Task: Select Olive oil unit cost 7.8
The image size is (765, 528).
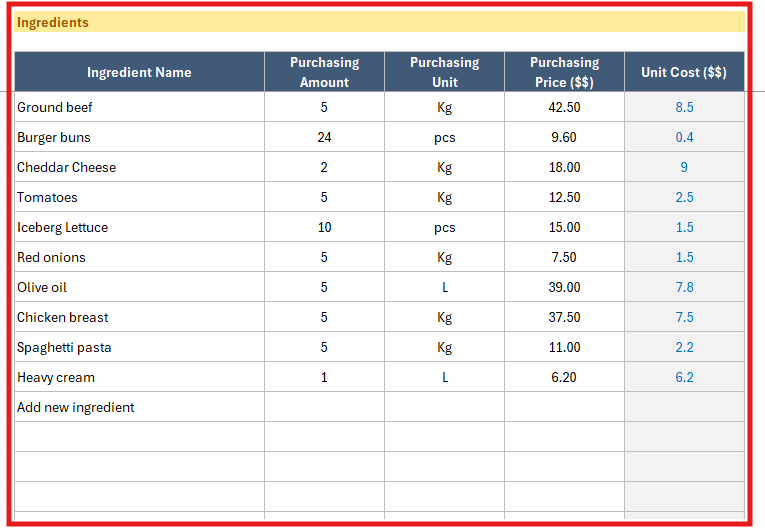Action: click(x=684, y=287)
